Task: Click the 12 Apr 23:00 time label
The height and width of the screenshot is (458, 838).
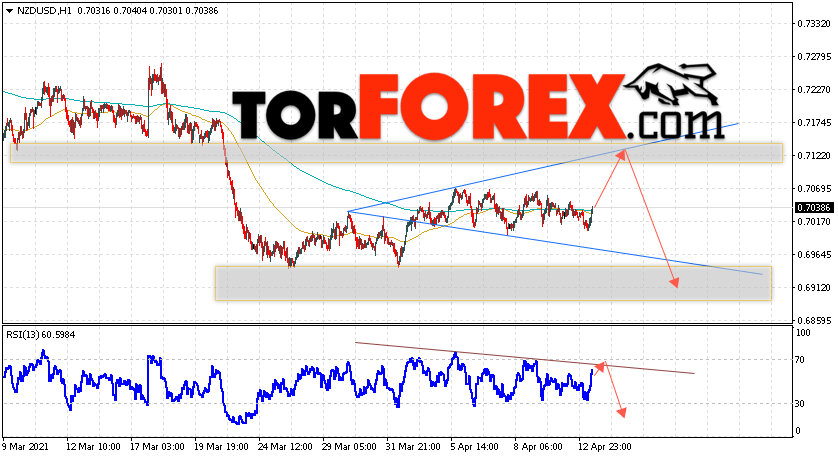Action: (x=605, y=447)
